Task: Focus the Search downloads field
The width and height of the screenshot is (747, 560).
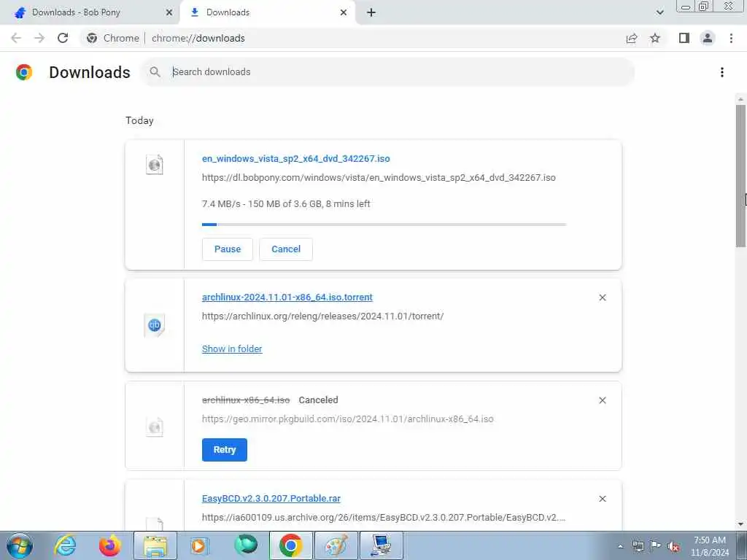Action: coord(387,72)
